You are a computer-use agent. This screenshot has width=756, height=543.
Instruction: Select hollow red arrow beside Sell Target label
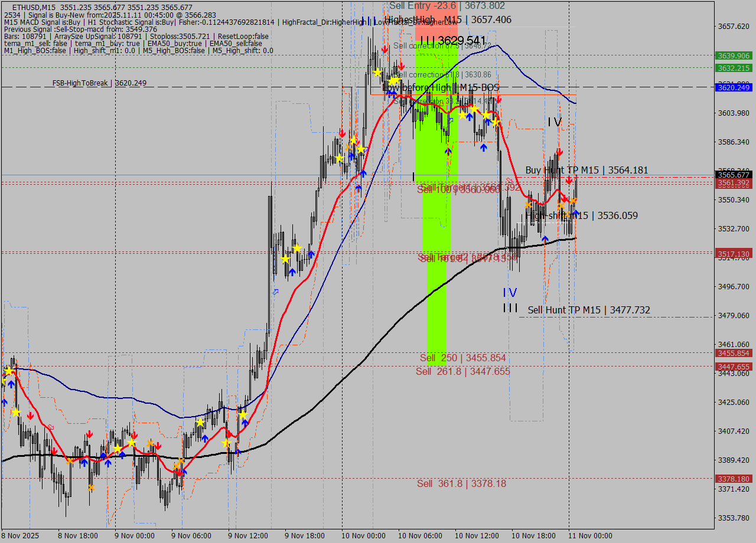click(x=509, y=181)
